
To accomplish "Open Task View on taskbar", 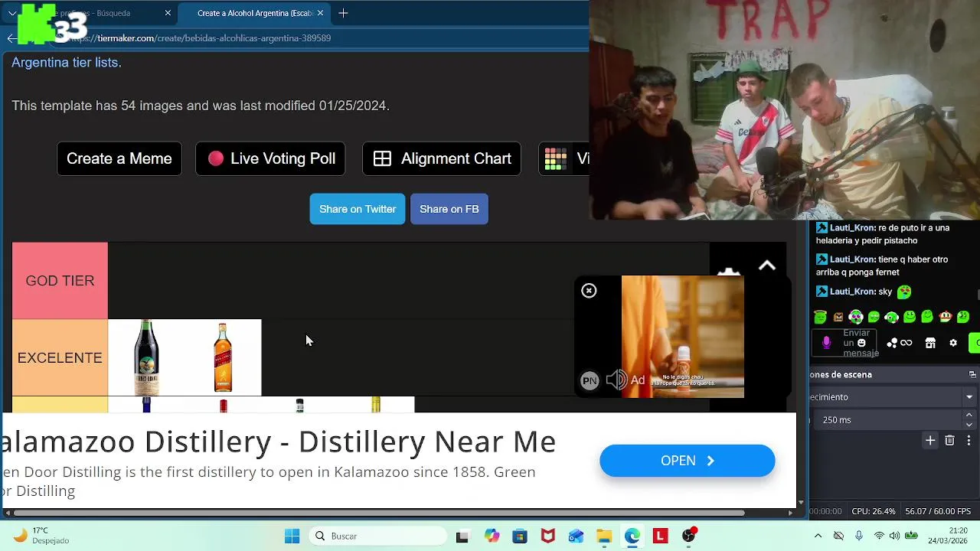I will (462, 536).
